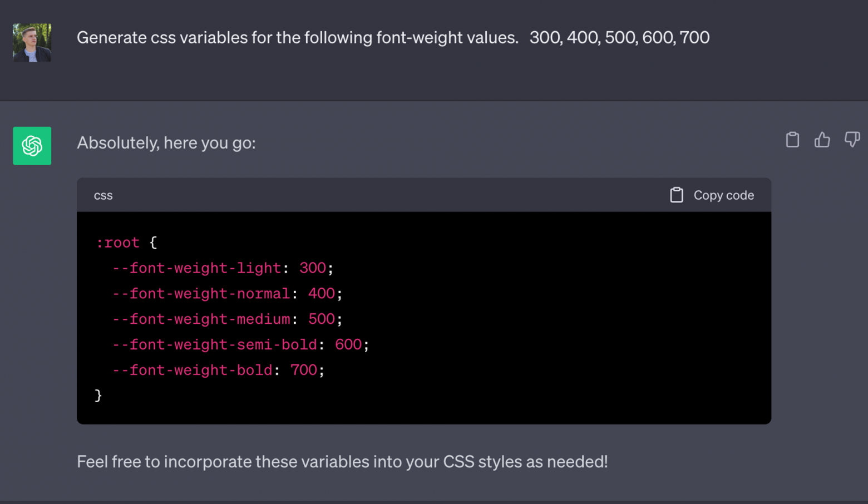The image size is (868, 504).
Task: Click the css language label
Action: [x=103, y=195]
